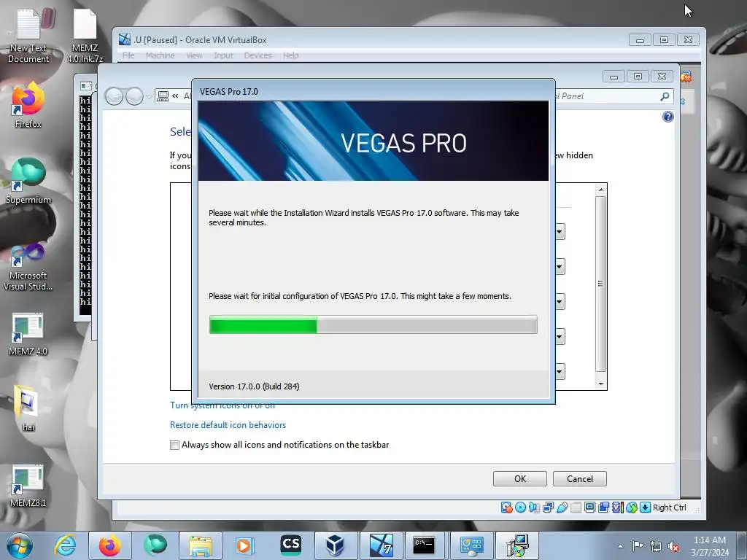Open the recent pages dropdown beside Forward arrow
Viewport: 747px width, 560px height.
(x=149, y=97)
